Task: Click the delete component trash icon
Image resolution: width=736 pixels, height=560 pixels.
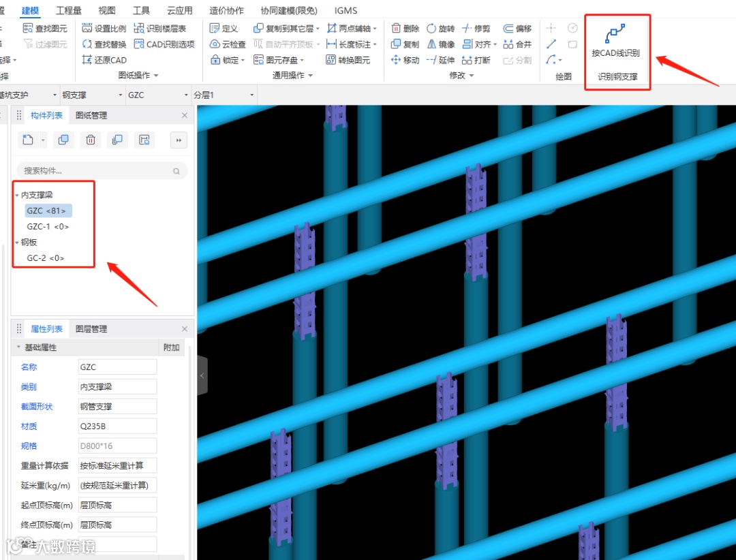Action: [91, 140]
